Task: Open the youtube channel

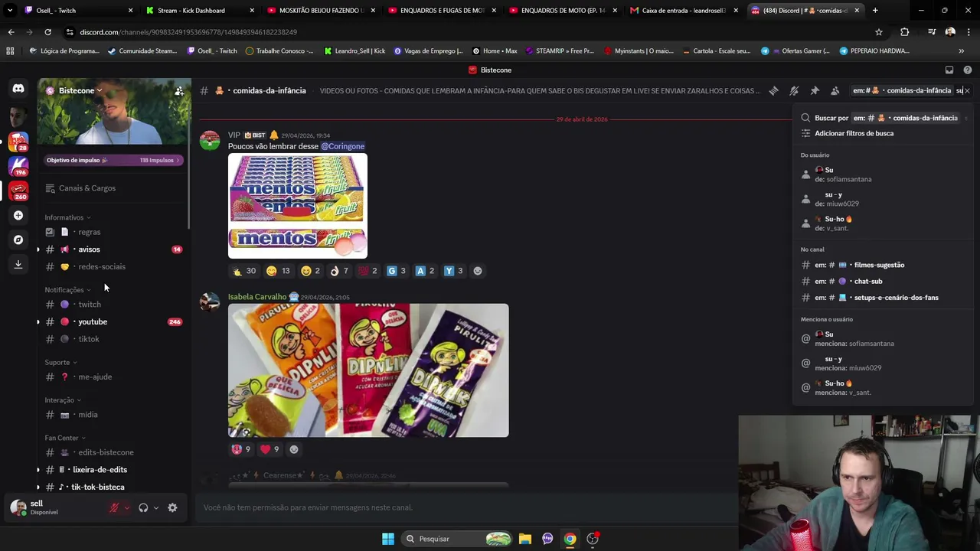Action: pyautogui.click(x=112, y=322)
